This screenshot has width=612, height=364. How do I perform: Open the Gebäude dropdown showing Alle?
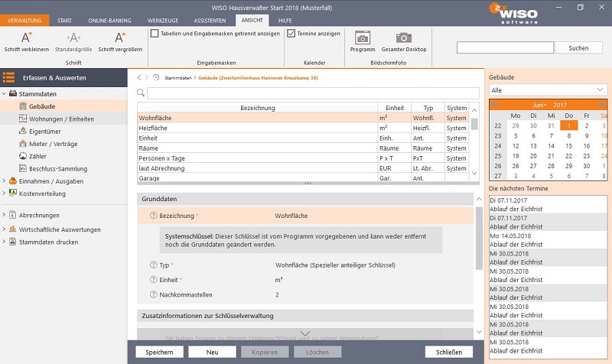click(x=547, y=89)
